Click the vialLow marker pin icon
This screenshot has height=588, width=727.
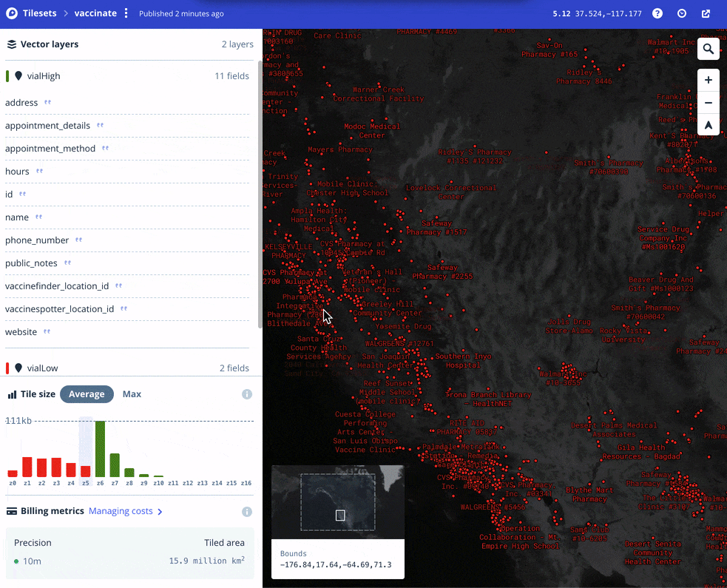tap(18, 368)
